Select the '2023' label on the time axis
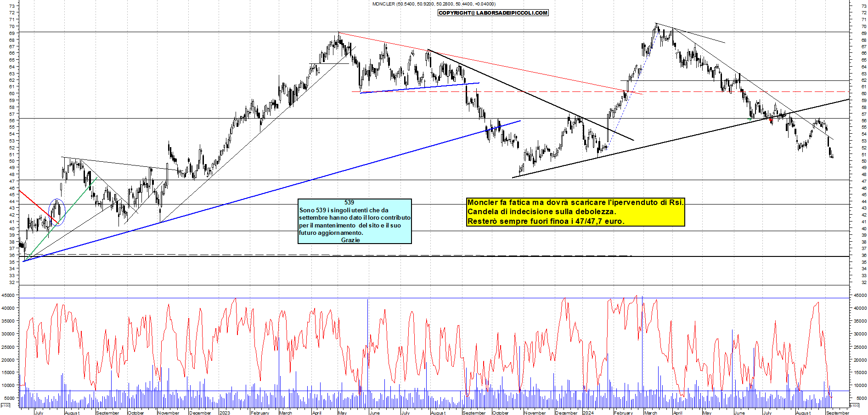This screenshot has height=415, width=868. 225,413
